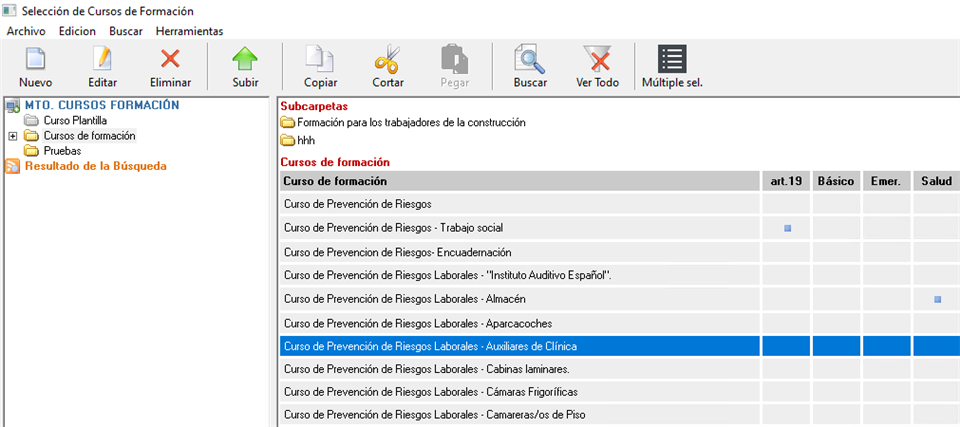
Task: Open Buscar magnifier tool
Action: [530, 60]
